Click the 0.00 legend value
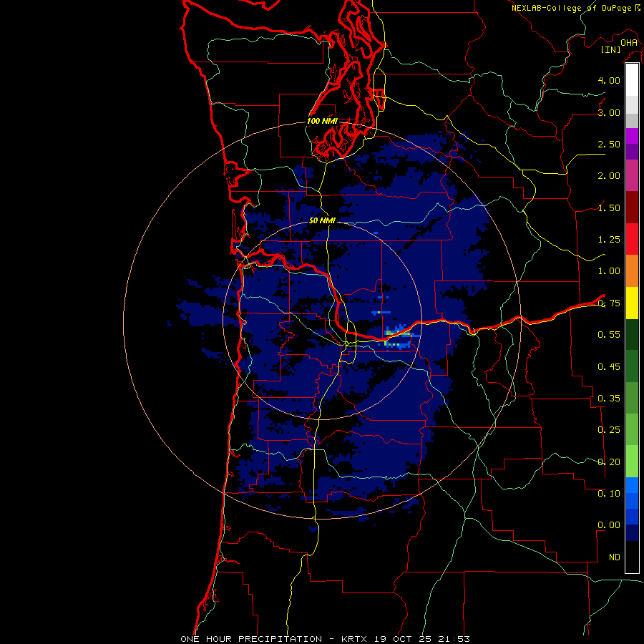The width and height of the screenshot is (644, 644). tap(609, 525)
